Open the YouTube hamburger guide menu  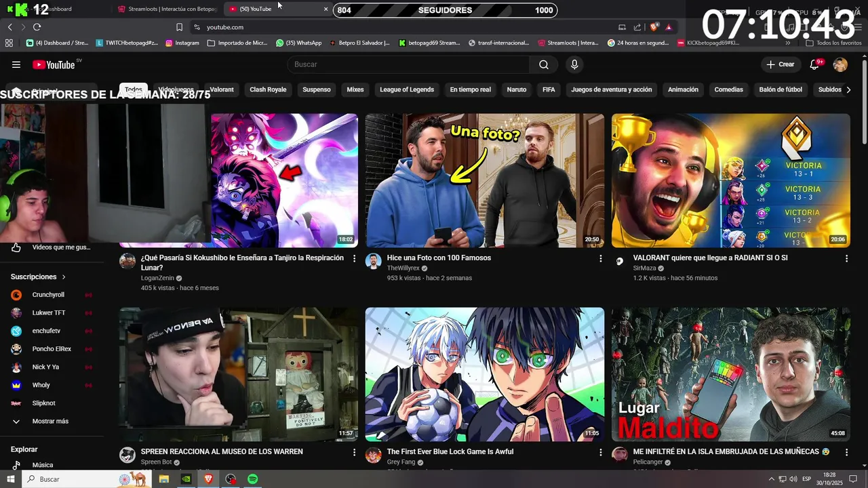(x=16, y=64)
